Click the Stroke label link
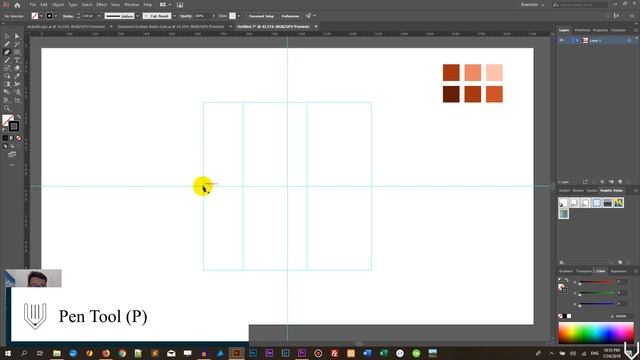Viewport: 640px width, 360px height. [x=68, y=16]
